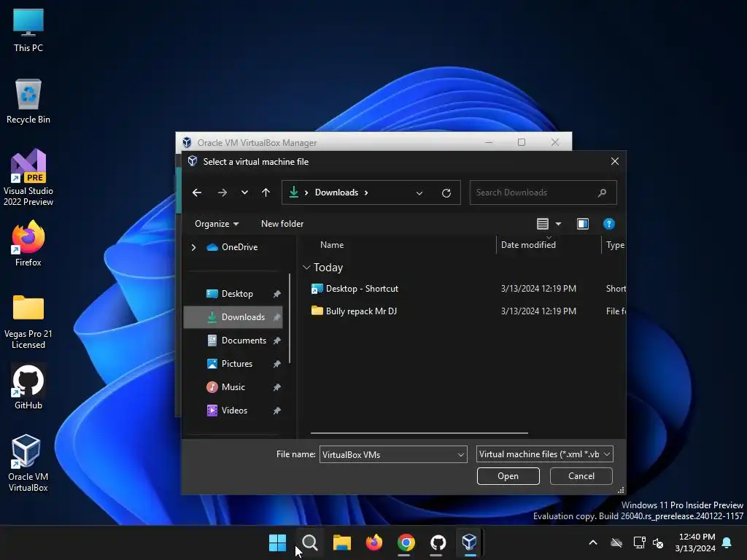Screen dimensions: 747x560
Task: Select Videos in the navigation pane
Action: click(x=233, y=411)
